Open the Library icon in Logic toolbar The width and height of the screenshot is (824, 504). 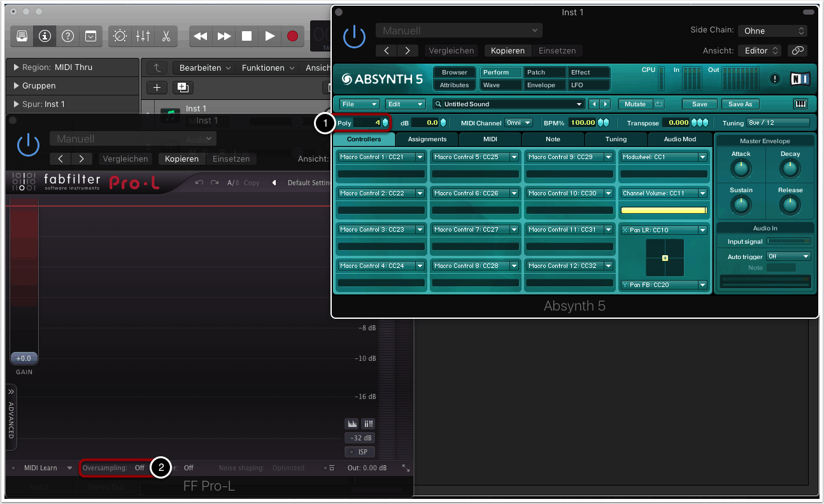tap(22, 36)
